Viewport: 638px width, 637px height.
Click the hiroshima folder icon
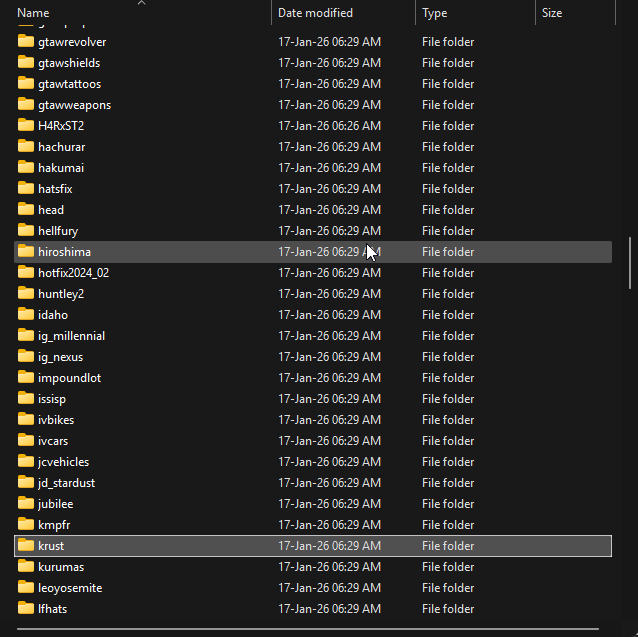(26, 251)
